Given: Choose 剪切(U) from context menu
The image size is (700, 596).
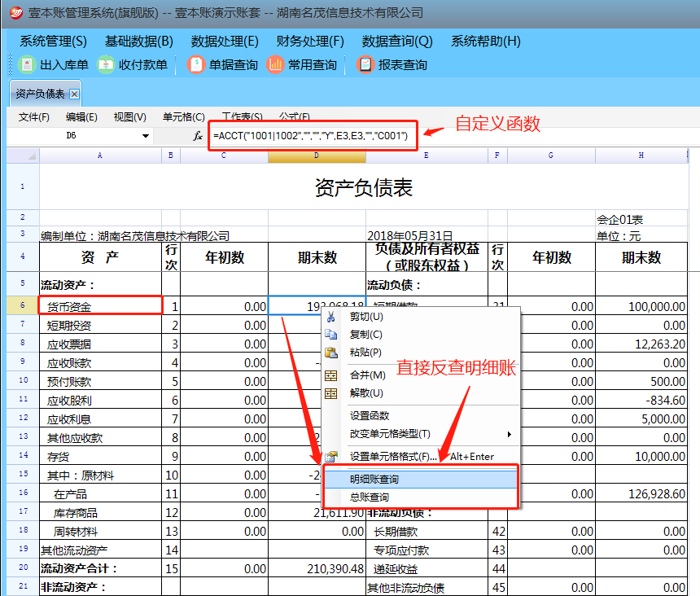Looking at the screenshot, I should tap(366, 317).
